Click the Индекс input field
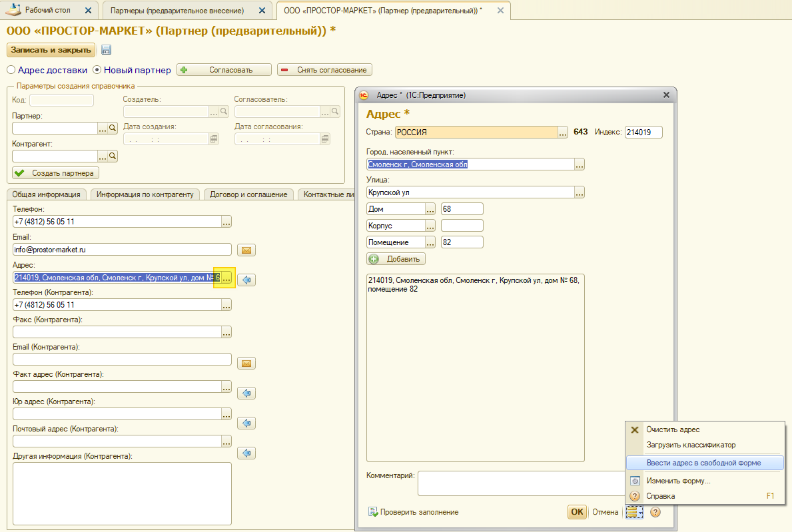Image resolution: width=792 pixels, height=532 pixels. [x=643, y=133]
